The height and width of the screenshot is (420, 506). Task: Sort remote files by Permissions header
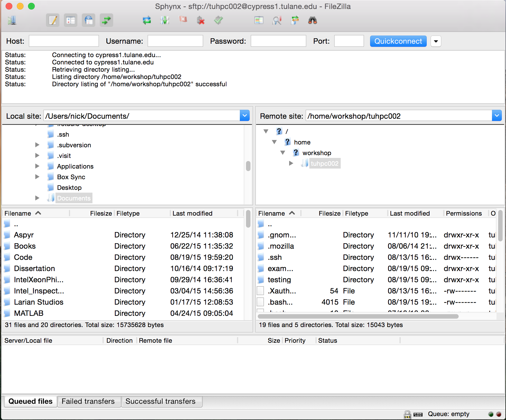tap(466, 213)
